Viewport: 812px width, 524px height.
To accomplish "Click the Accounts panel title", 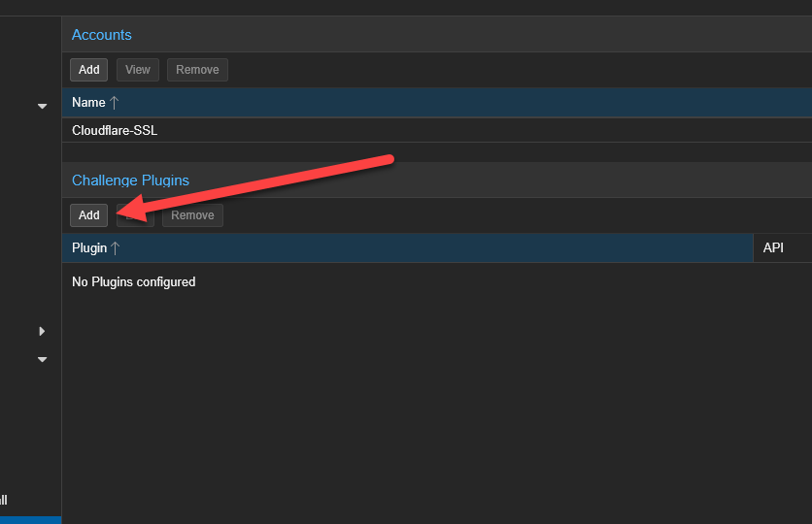I will [102, 35].
